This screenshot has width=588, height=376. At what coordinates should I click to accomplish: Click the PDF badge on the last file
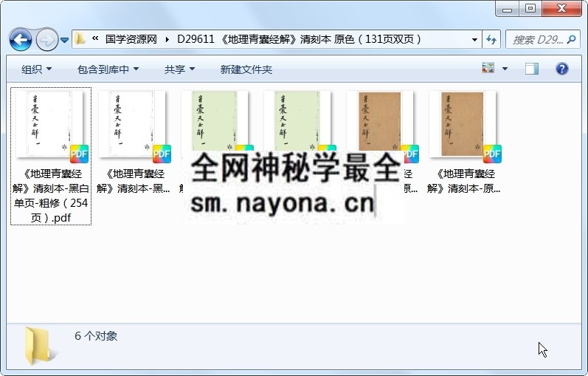coord(492,154)
